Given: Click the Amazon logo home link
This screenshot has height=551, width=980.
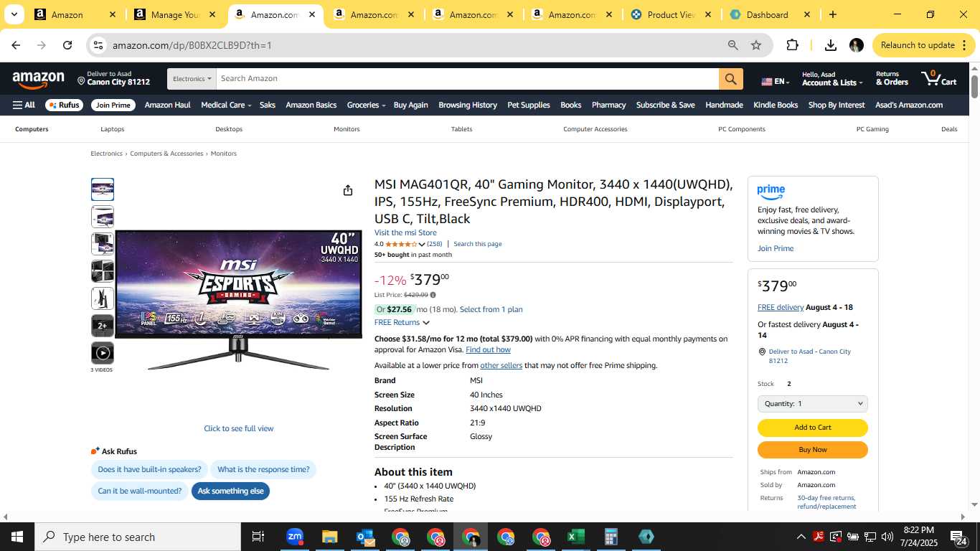Looking at the screenshot, I should (39, 80).
